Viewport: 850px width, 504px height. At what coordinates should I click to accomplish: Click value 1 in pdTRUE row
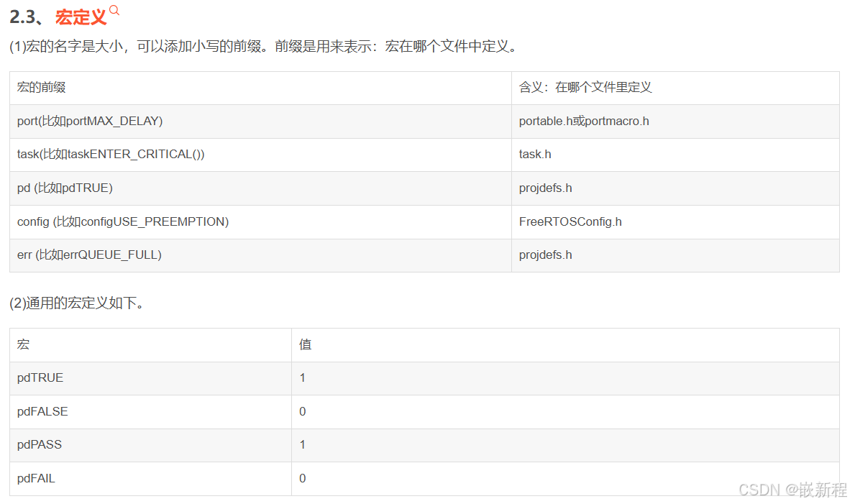(565, 378)
